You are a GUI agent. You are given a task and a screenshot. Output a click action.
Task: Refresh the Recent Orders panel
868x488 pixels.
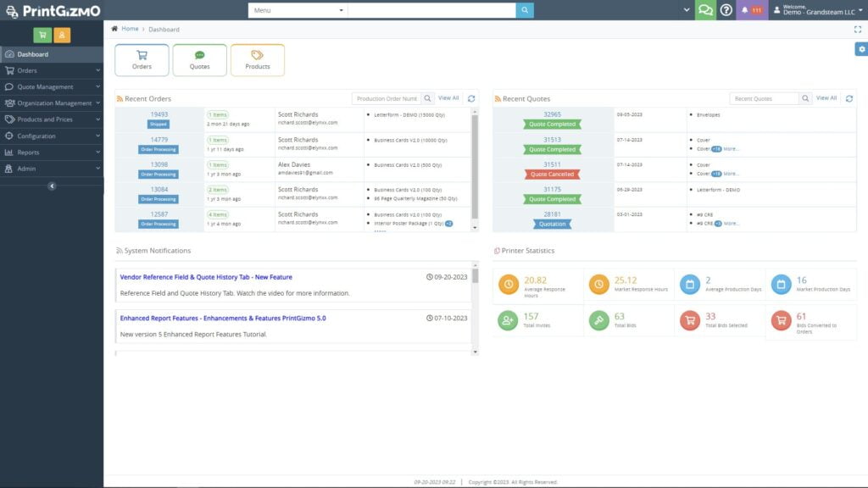[x=471, y=98]
